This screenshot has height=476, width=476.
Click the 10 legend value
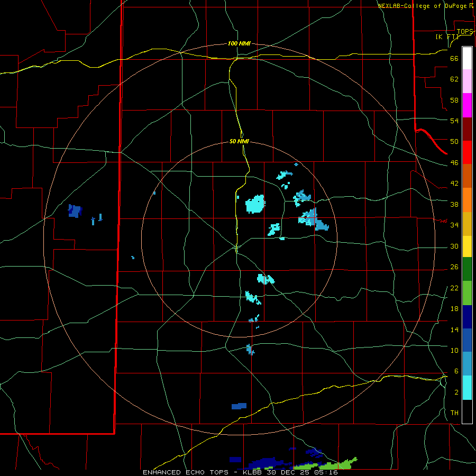454,351
